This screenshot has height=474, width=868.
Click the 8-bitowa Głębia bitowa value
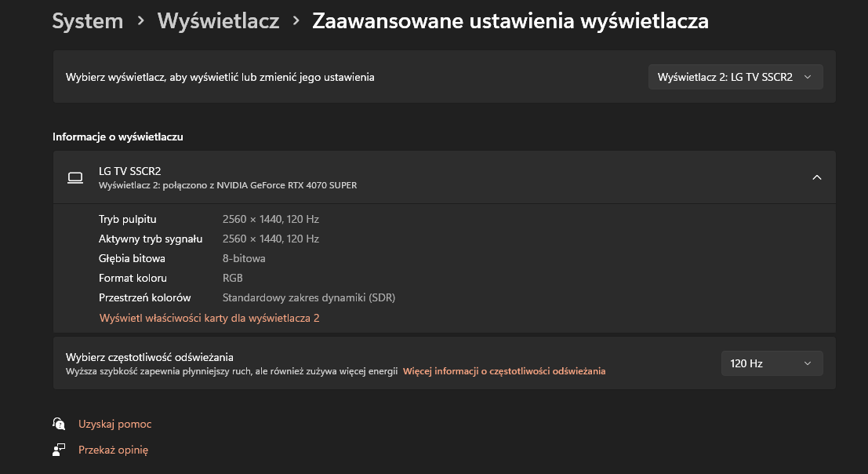[243, 258]
